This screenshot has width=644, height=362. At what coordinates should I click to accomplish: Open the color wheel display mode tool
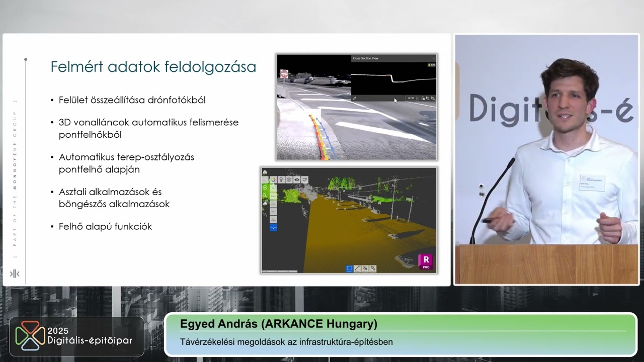(273, 179)
